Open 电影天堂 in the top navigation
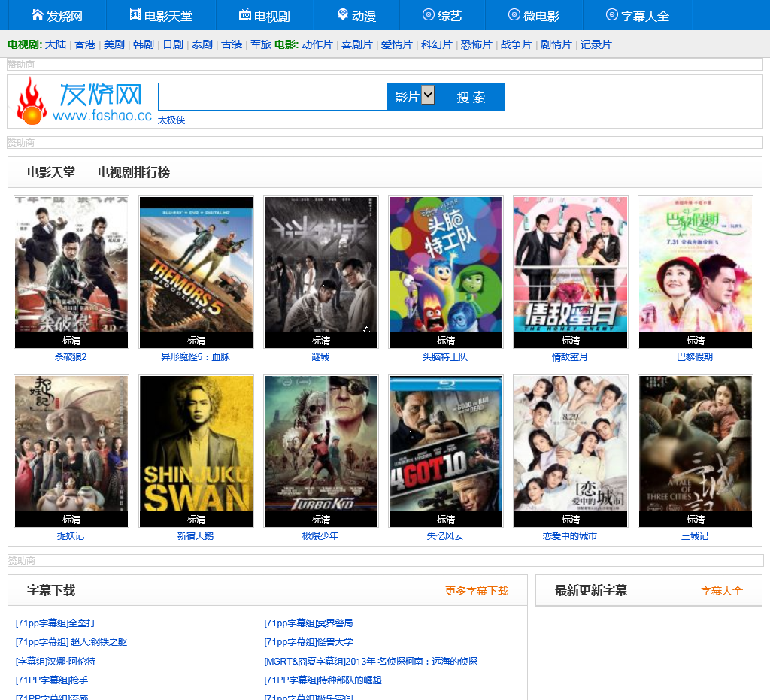Viewport: 770px width, 700px height. tap(168, 16)
